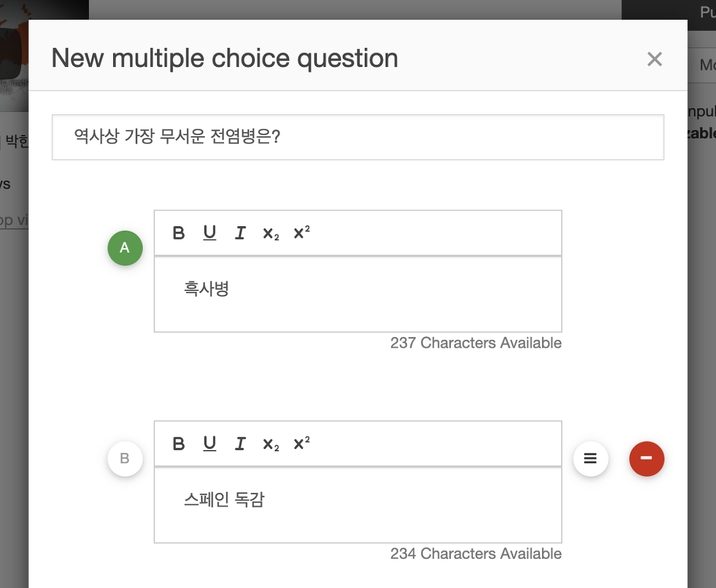Viewport: 716px width, 588px height.
Task: Toggle bold in answer B toolbar
Action: pos(178,444)
